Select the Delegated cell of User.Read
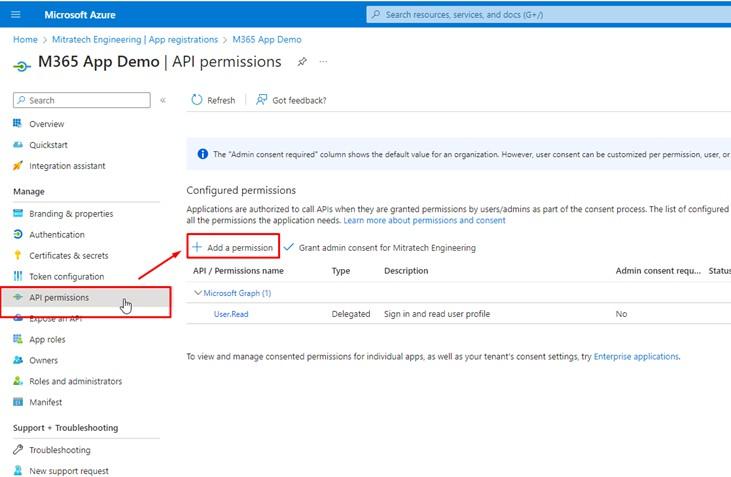This screenshot has width=731, height=477. coord(351,314)
